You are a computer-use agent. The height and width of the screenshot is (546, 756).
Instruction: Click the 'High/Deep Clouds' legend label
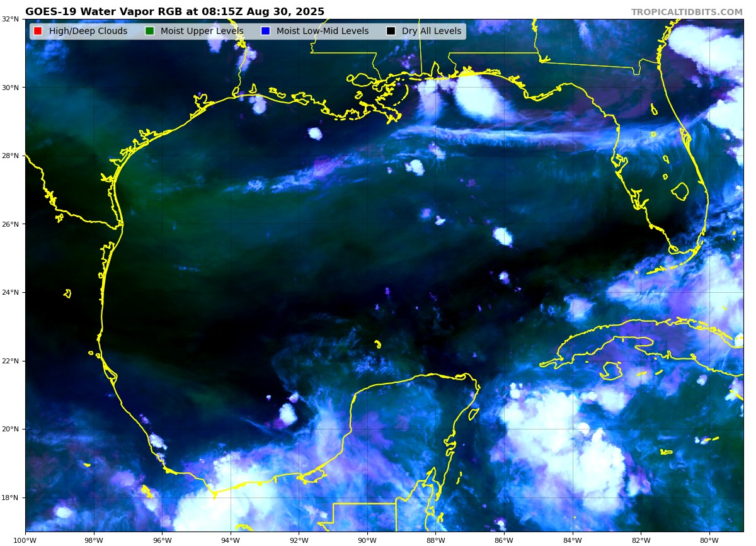point(88,31)
